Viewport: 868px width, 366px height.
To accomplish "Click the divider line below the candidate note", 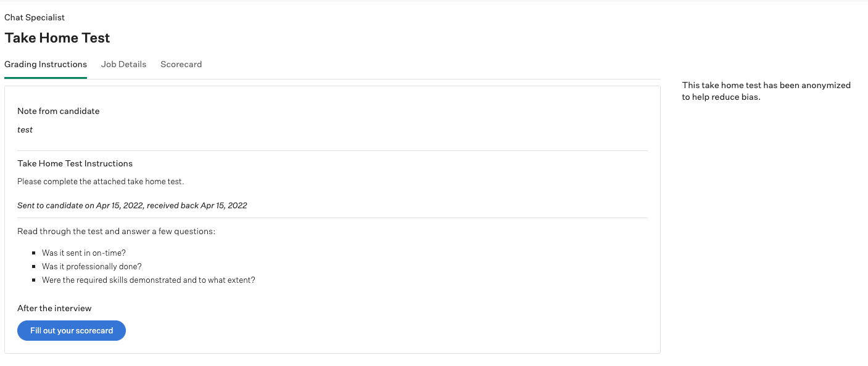I will point(333,150).
